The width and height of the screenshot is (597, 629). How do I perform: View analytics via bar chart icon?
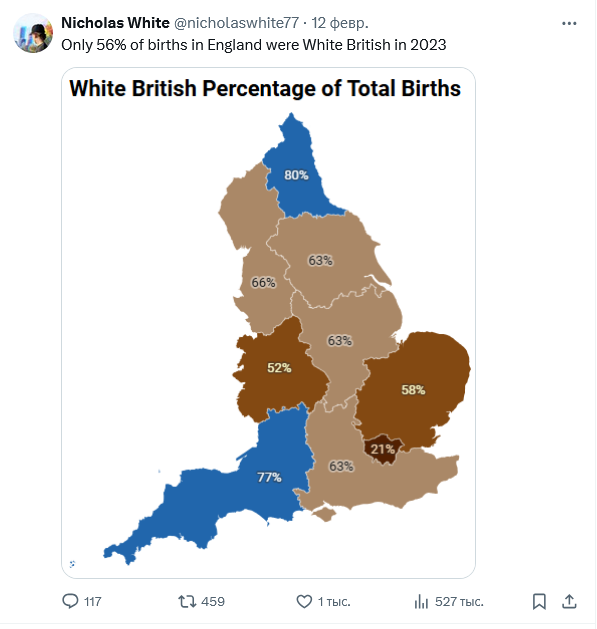[x=421, y=602]
